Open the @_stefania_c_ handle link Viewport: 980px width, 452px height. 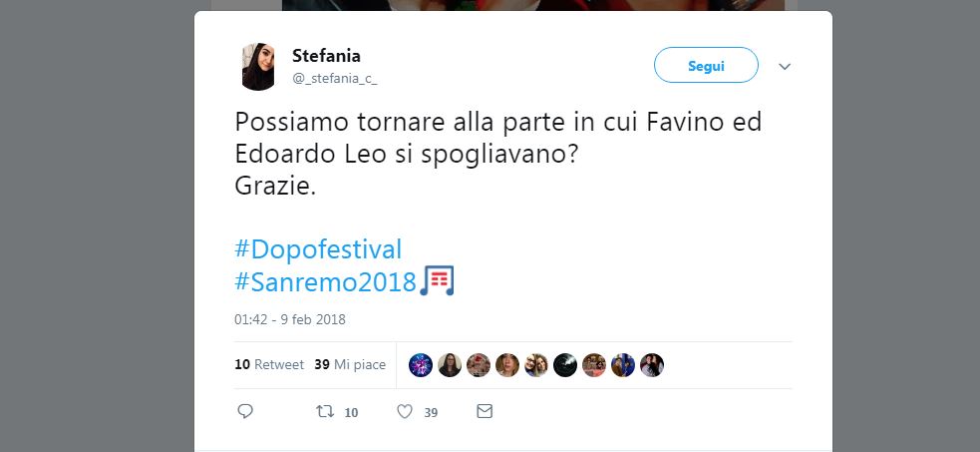(x=335, y=78)
